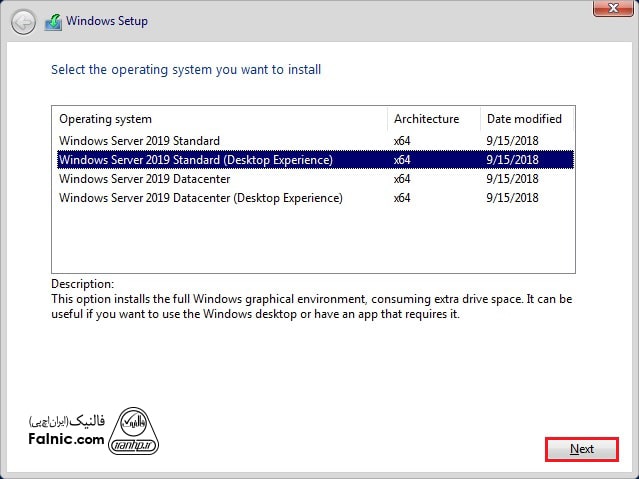Click the Architecture column header
639x479 pixels.
[426, 119]
